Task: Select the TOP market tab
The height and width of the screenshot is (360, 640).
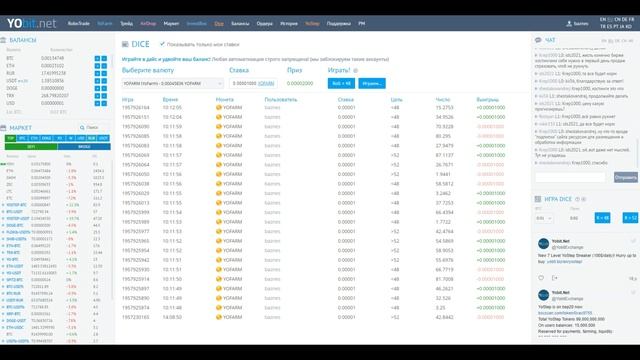Action: [11, 138]
